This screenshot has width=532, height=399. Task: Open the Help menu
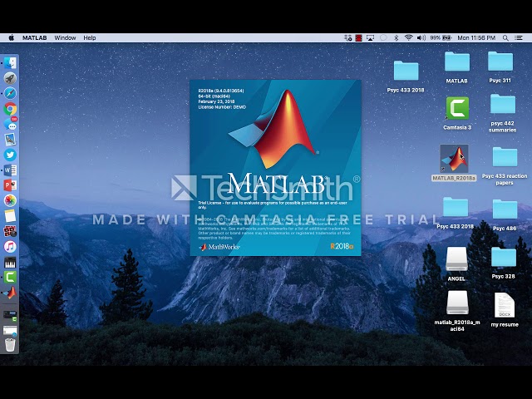(x=90, y=38)
